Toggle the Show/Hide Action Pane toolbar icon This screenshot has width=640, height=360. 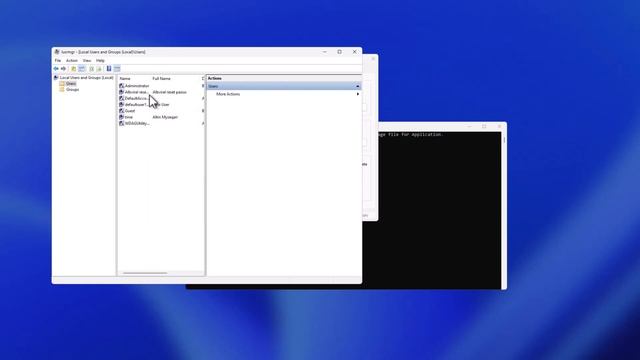point(117,69)
